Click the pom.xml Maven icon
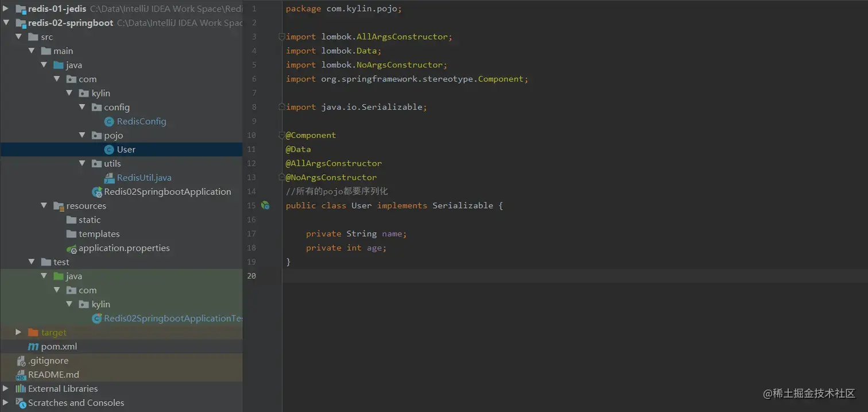This screenshot has width=868, height=412. coord(33,346)
